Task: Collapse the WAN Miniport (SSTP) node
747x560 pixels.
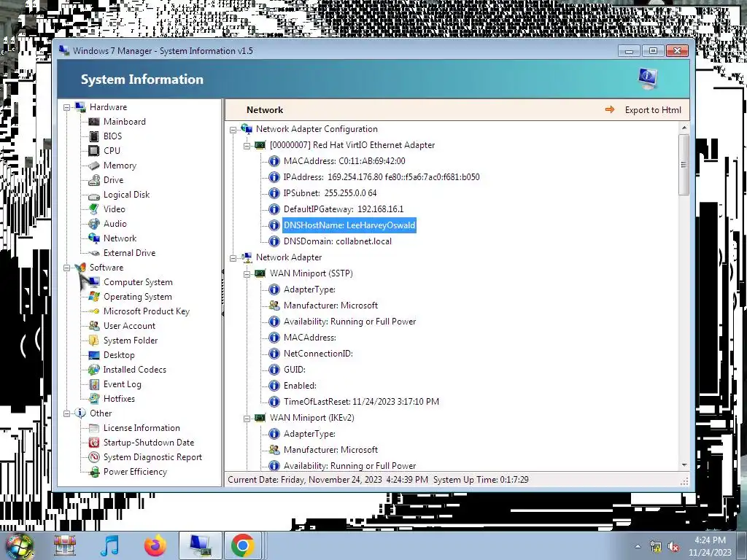Action: point(247,274)
